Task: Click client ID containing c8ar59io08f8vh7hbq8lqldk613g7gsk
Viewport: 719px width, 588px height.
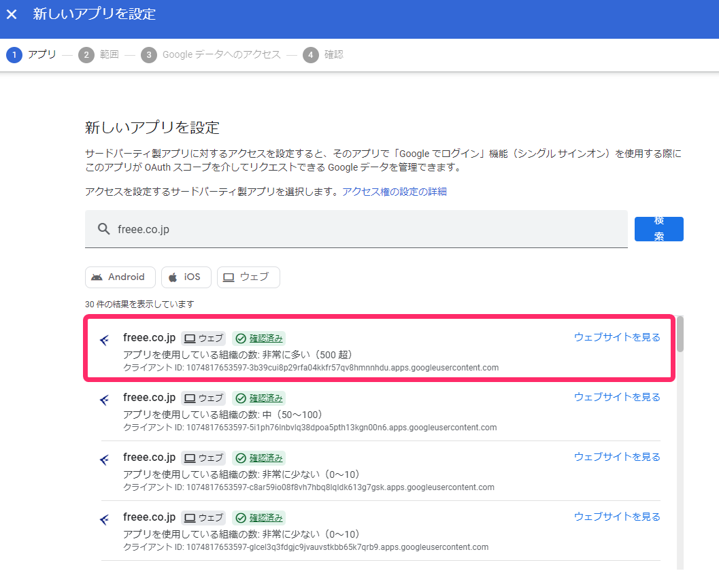Action: (x=309, y=487)
